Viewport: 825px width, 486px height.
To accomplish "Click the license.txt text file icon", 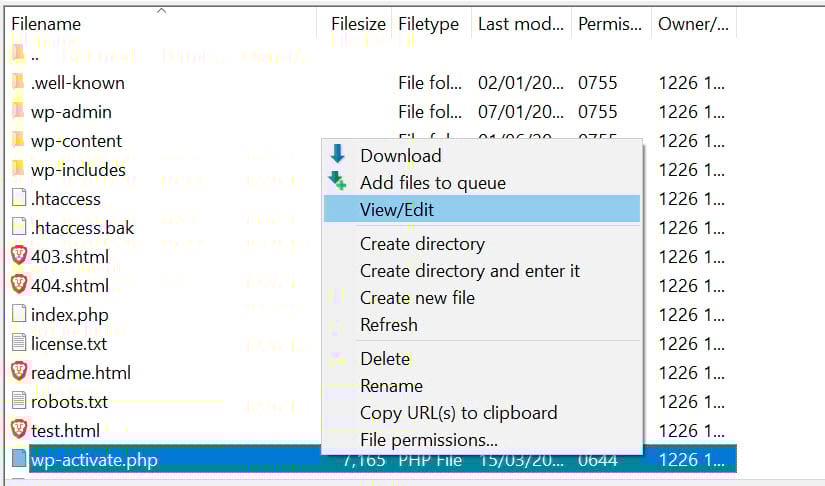I will pyautogui.click(x=18, y=343).
